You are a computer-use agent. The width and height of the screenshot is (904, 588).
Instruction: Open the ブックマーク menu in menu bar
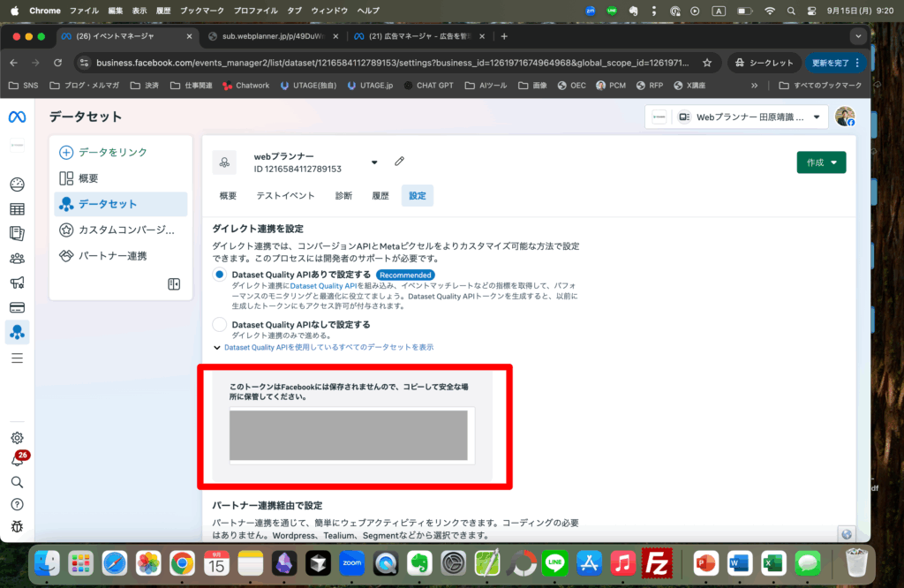202,11
